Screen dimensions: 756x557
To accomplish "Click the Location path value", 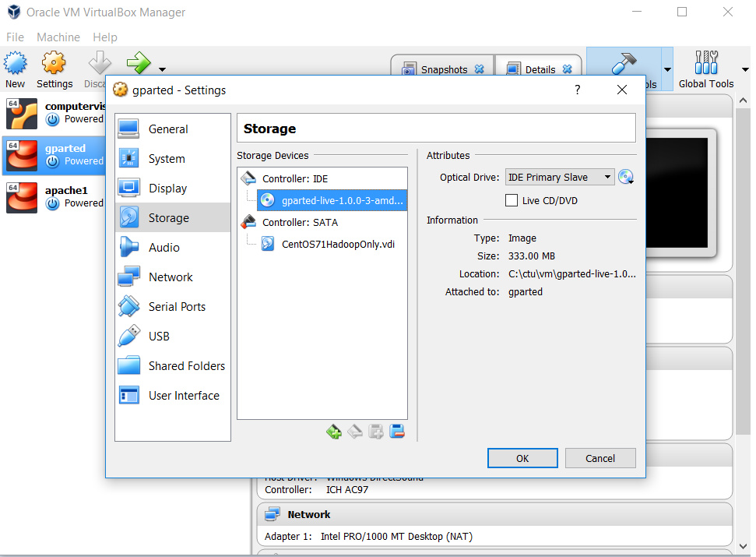I will tap(571, 274).
